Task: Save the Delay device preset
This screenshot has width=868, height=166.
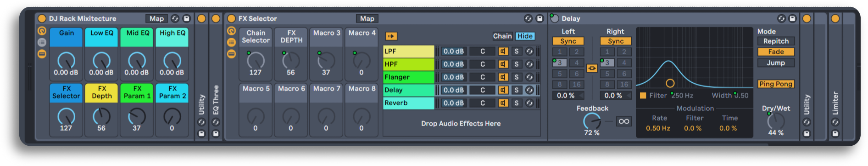Action: (792, 18)
